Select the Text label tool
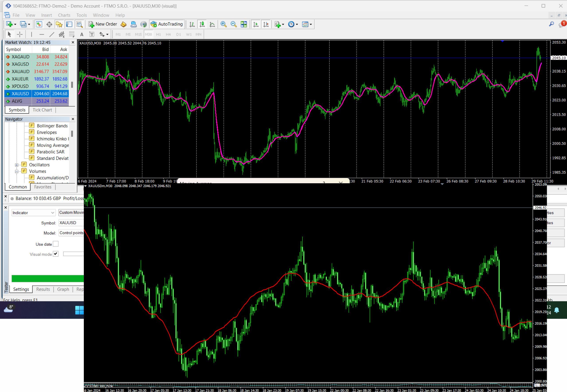The height and width of the screenshot is (392, 567). (x=82, y=34)
